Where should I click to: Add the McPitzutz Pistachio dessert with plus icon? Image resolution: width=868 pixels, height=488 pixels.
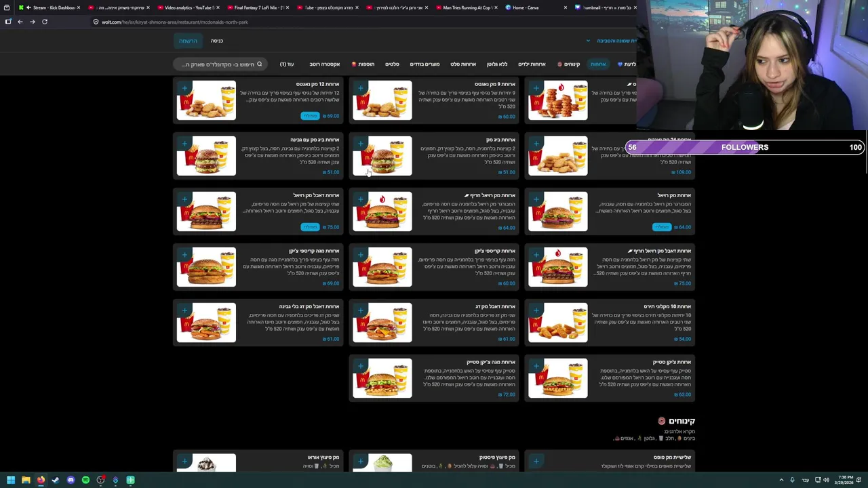click(360, 462)
